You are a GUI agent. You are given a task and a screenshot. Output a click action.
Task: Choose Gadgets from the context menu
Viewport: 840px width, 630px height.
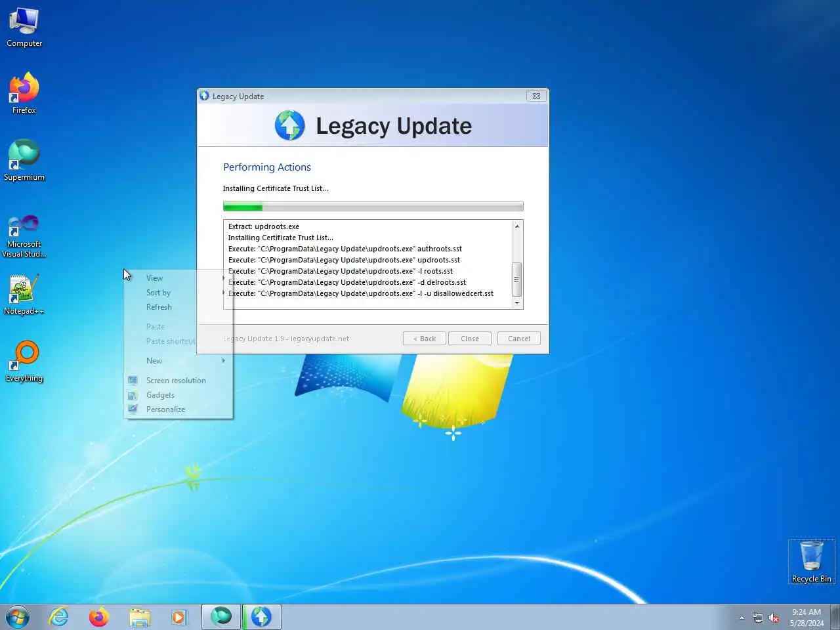(178, 395)
